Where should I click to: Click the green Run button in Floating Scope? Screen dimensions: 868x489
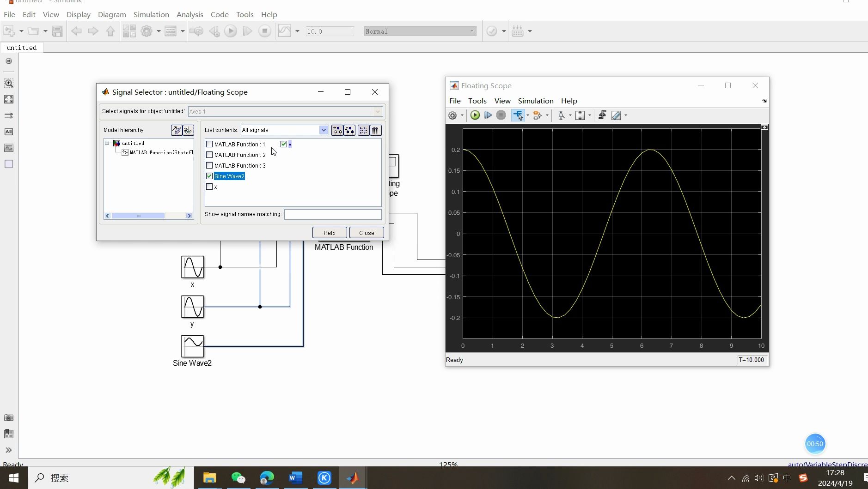point(475,115)
